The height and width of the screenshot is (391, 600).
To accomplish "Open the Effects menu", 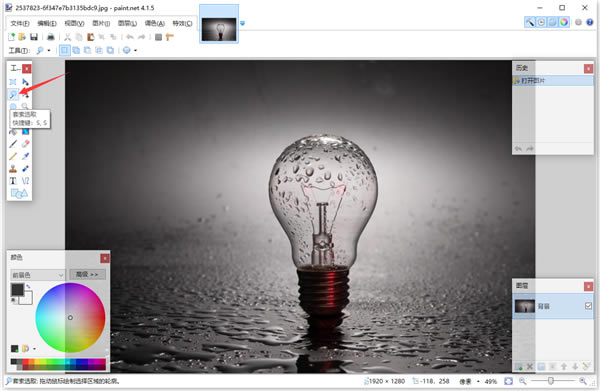I will (182, 23).
